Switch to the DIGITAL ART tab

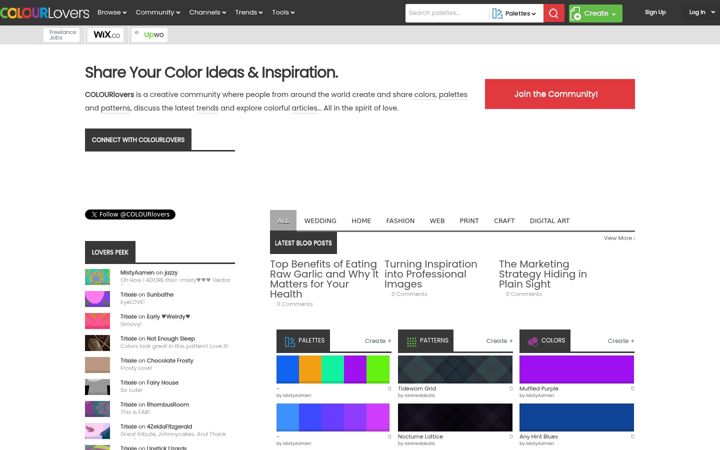point(549,221)
